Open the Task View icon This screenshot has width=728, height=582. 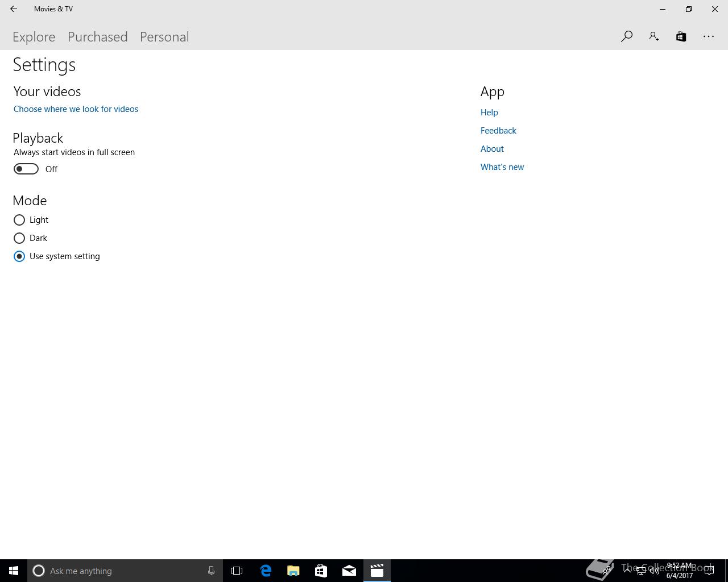coord(237,571)
